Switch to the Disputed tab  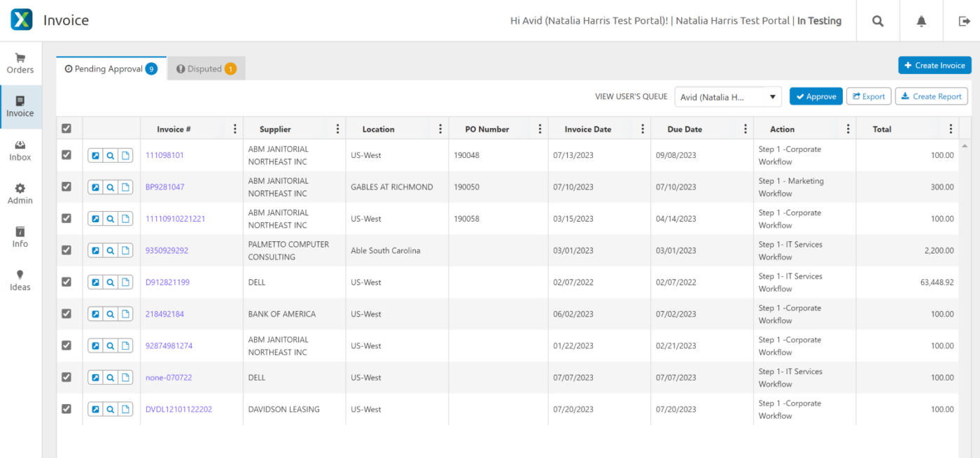(206, 69)
